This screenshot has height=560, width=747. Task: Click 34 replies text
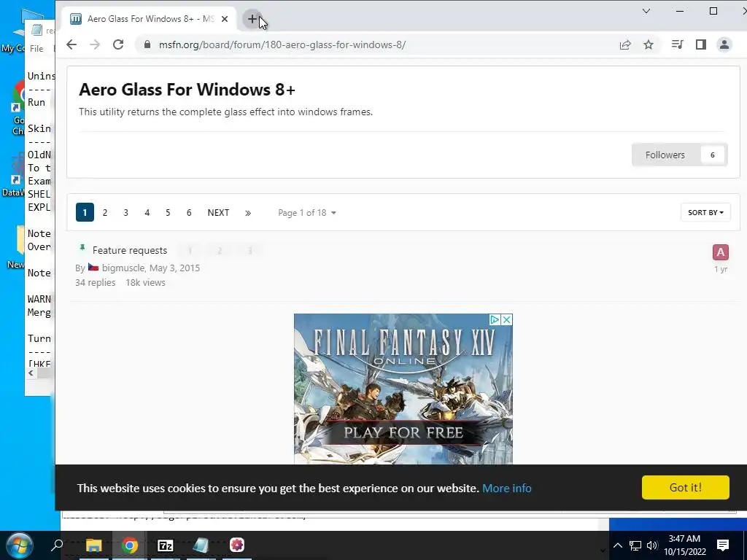[96, 282]
